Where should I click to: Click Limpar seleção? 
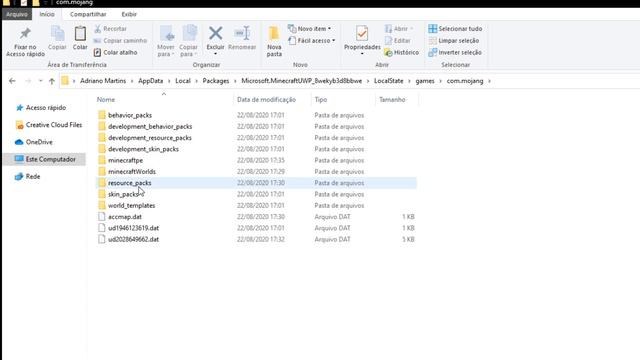453,41
